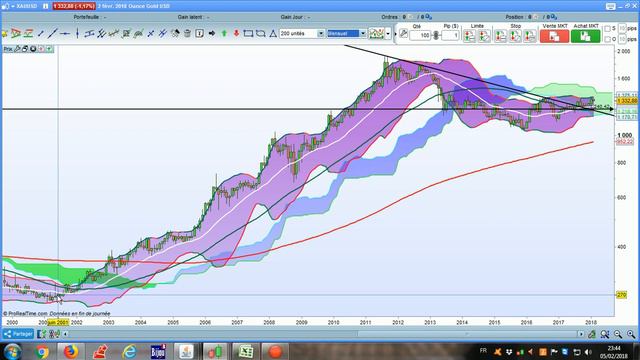Click the volume speaker tray icon
The height and width of the screenshot is (360, 640).
pyautogui.click(x=588, y=351)
